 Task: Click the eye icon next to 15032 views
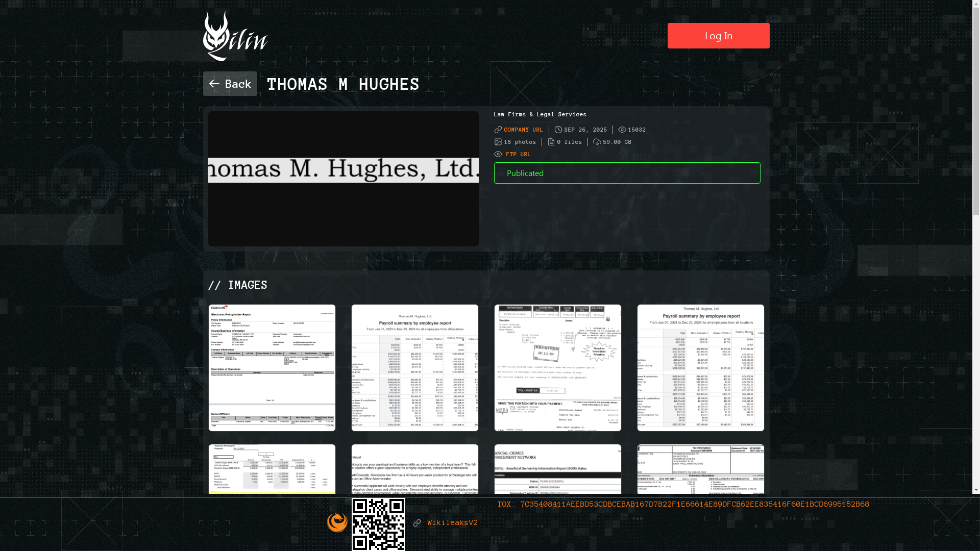click(x=622, y=130)
